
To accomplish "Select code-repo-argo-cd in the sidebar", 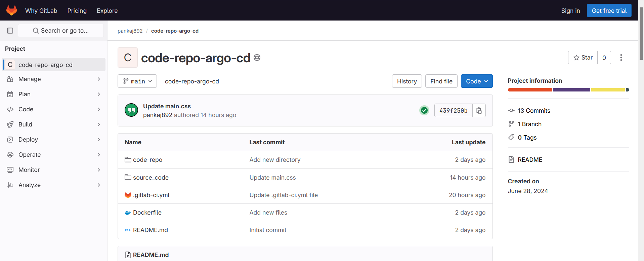I will point(54,65).
